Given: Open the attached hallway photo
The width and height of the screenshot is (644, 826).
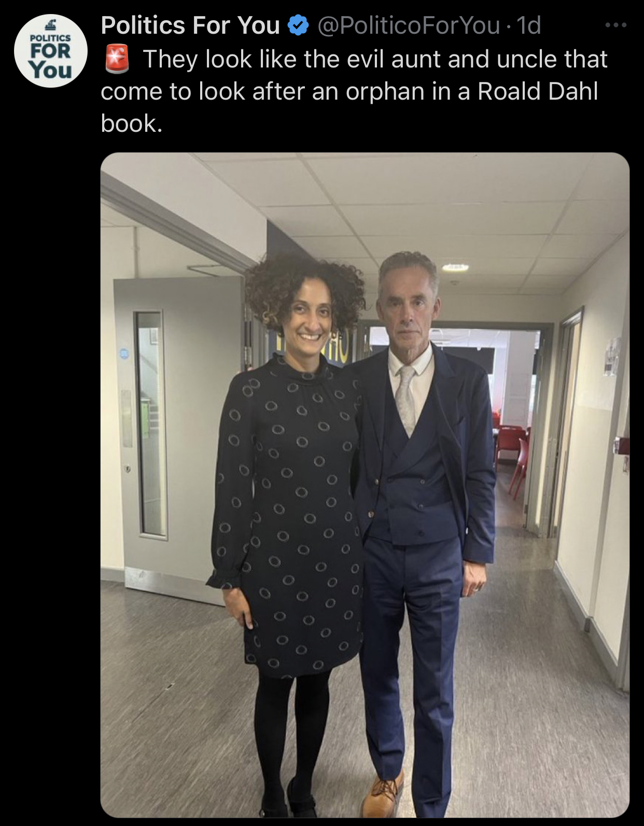Looking at the screenshot, I should tap(365, 485).
